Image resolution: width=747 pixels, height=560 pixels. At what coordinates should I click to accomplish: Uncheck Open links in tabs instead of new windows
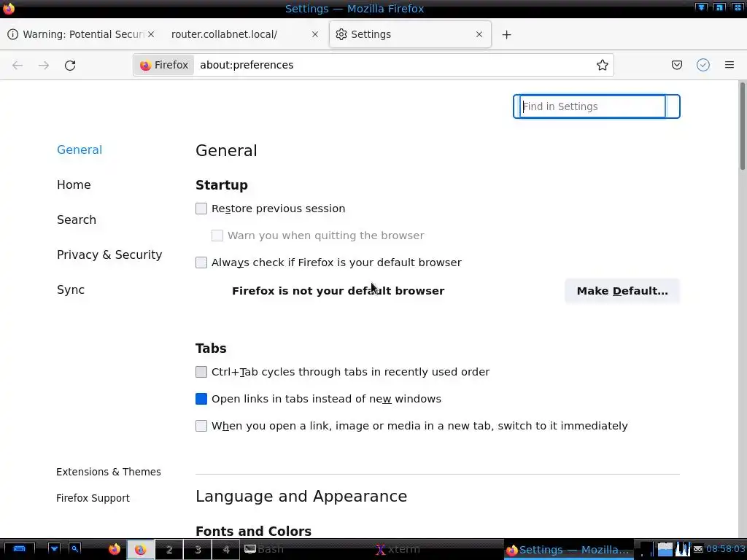click(x=201, y=399)
